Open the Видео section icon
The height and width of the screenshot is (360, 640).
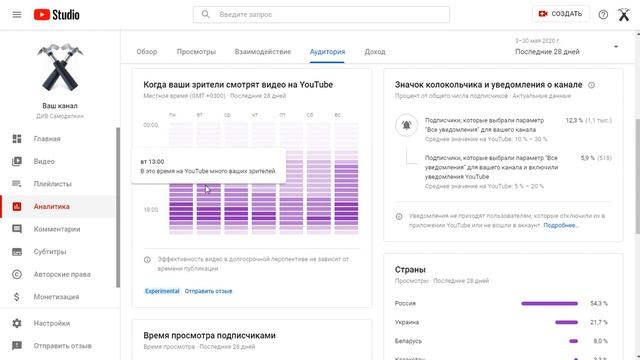coord(17,161)
